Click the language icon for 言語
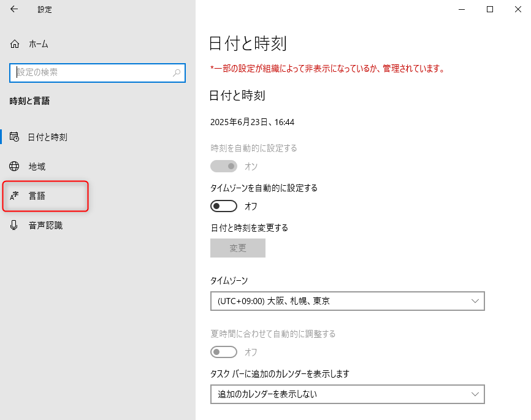This screenshot has height=420, width=531. tap(15, 196)
